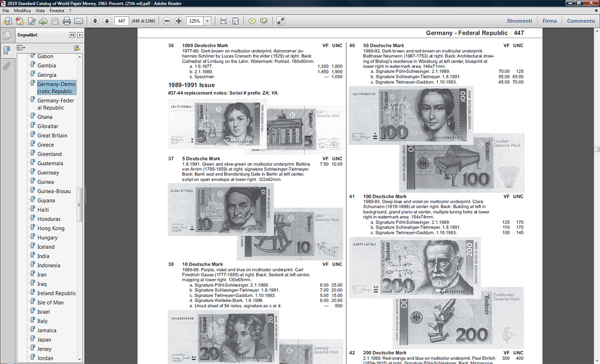600x364 pixels.
Task: Go to next page with down arrow
Action: (x=107, y=21)
